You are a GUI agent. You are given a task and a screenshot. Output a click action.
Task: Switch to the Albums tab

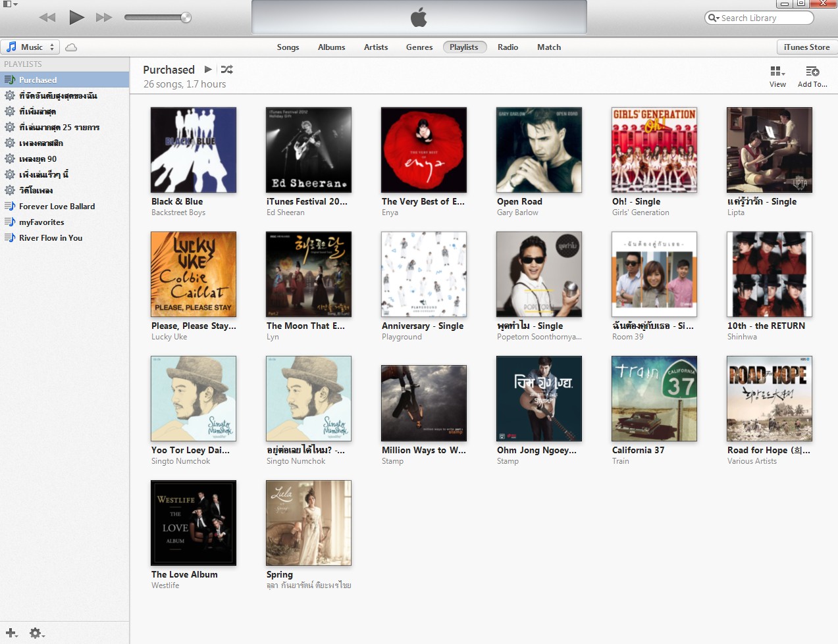[x=331, y=47]
